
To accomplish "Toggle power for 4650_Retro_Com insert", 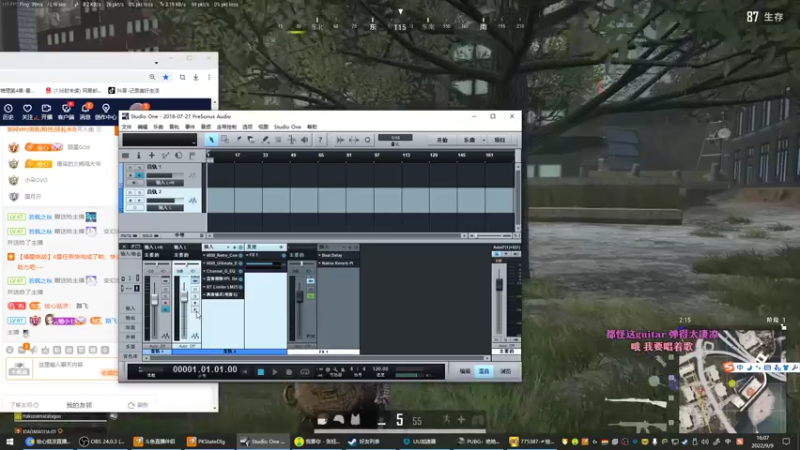I will coord(241,255).
